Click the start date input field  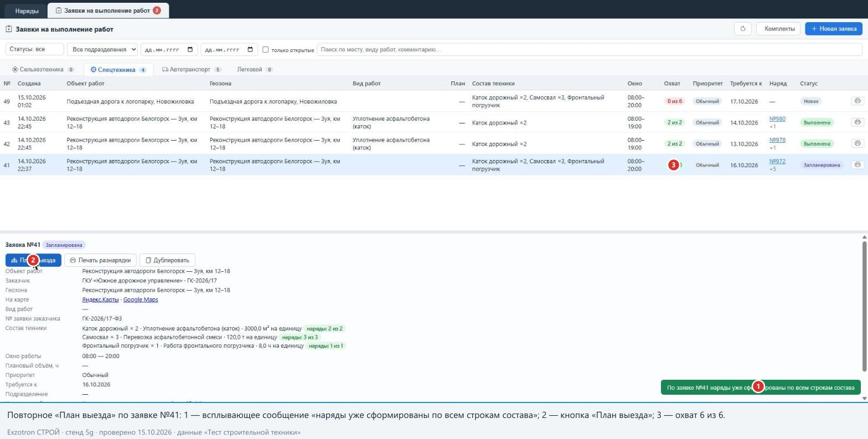pyautogui.click(x=169, y=49)
